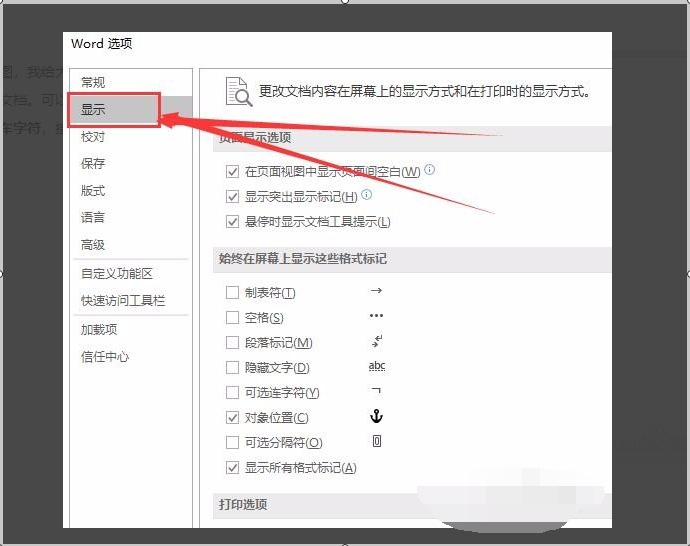Click the paragraph mark symbol icon
Screen dimensions: 690x546
(377, 341)
